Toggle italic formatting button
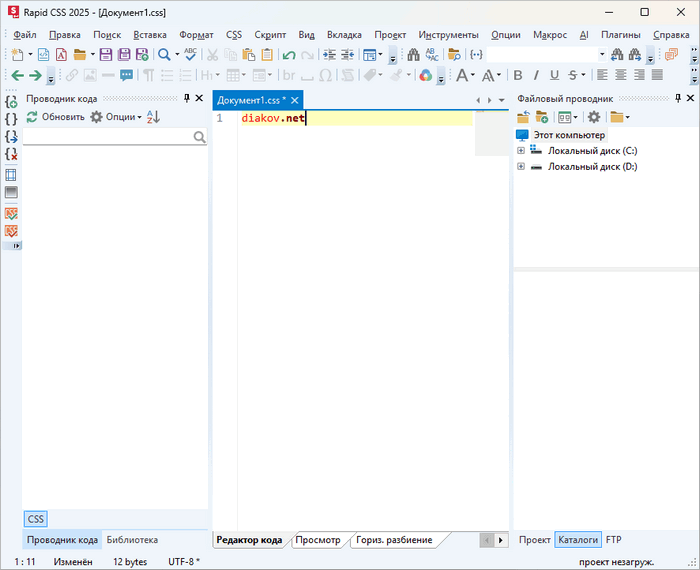The image size is (700, 570). 537,75
